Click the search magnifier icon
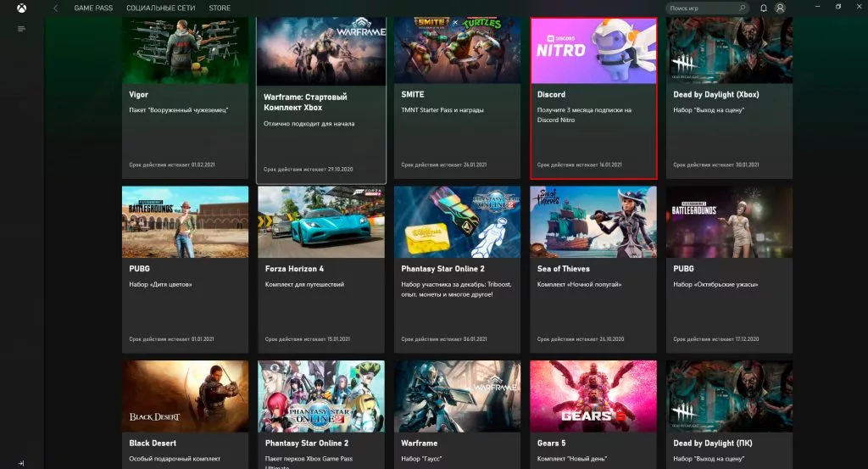The height and width of the screenshot is (469, 868). tap(743, 8)
